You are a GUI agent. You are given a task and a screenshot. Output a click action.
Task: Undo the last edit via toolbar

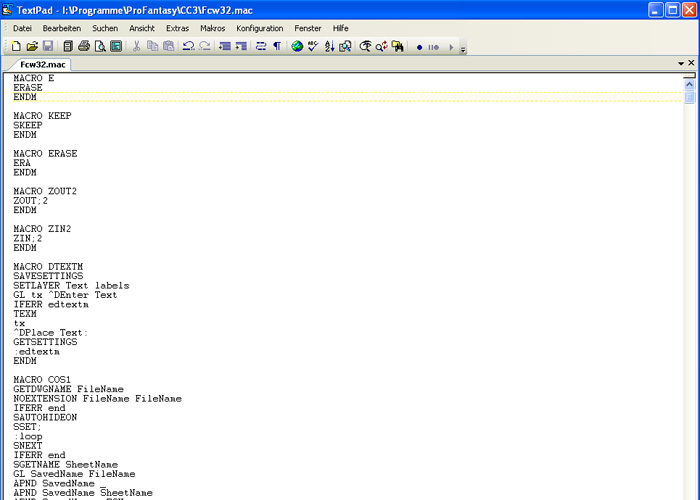click(x=188, y=46)
